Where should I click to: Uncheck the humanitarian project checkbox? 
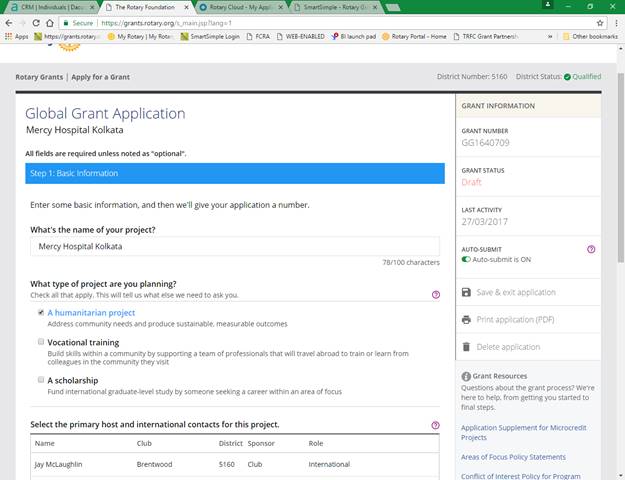(41, 312)
